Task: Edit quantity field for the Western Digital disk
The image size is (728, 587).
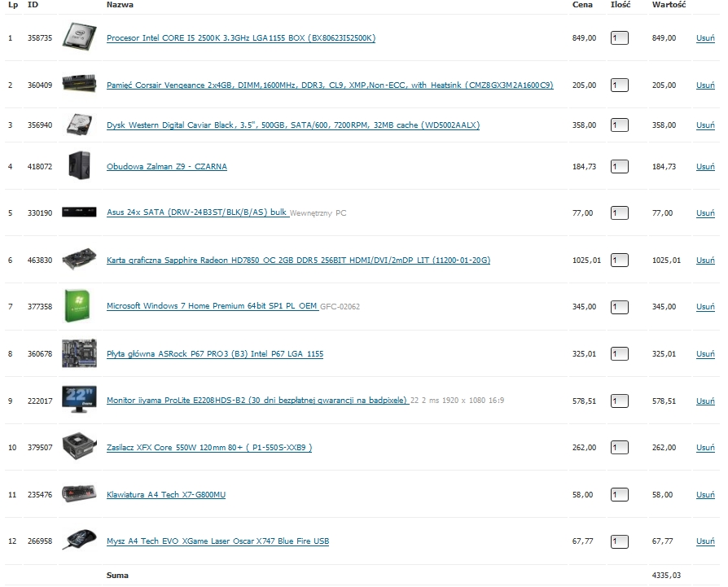Action: click(x=620, y=125)
